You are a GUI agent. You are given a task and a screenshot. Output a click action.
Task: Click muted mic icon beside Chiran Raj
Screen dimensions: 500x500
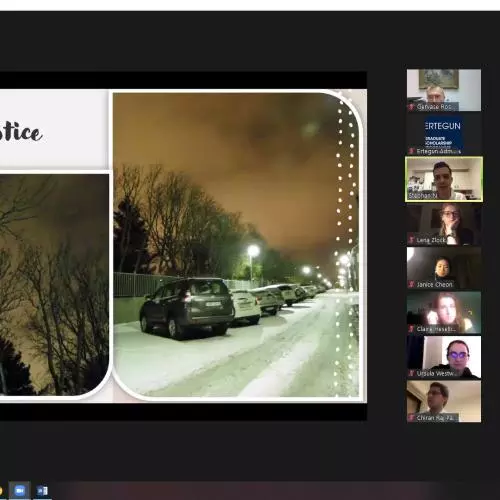point(412,418)
